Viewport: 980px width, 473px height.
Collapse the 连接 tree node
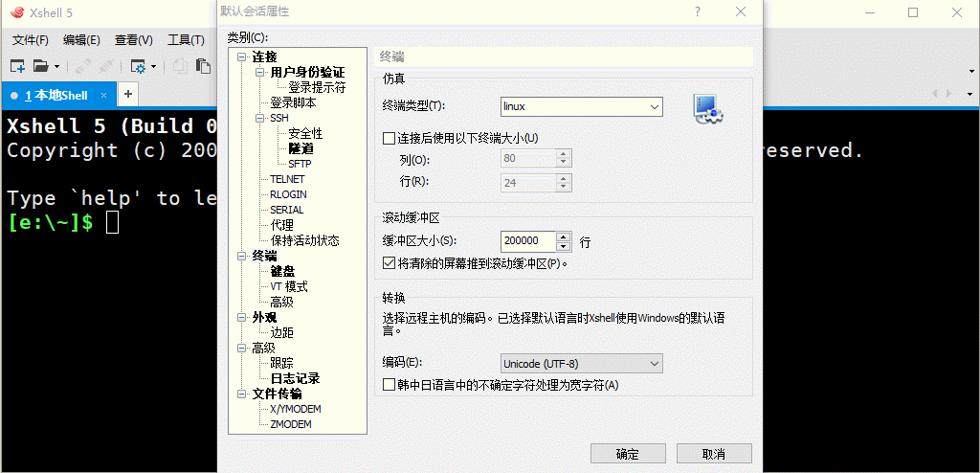242,57
